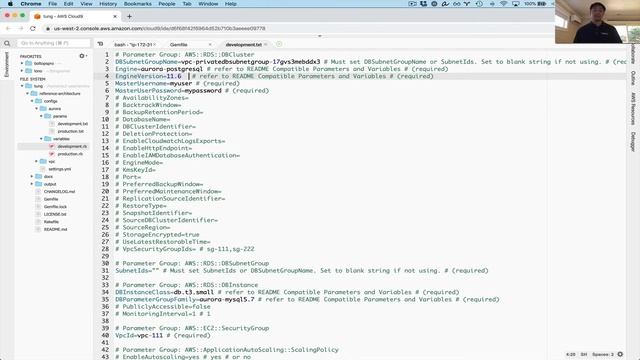The height and width of the screenshot is (360, 640).
Task: Expand the vpc folder
Action: click(x=36, y=162)
